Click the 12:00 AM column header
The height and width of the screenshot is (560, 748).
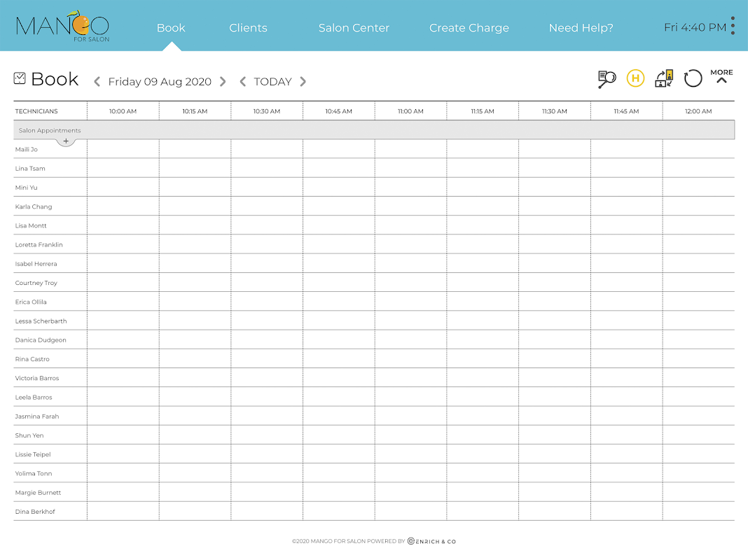point(698,111)
